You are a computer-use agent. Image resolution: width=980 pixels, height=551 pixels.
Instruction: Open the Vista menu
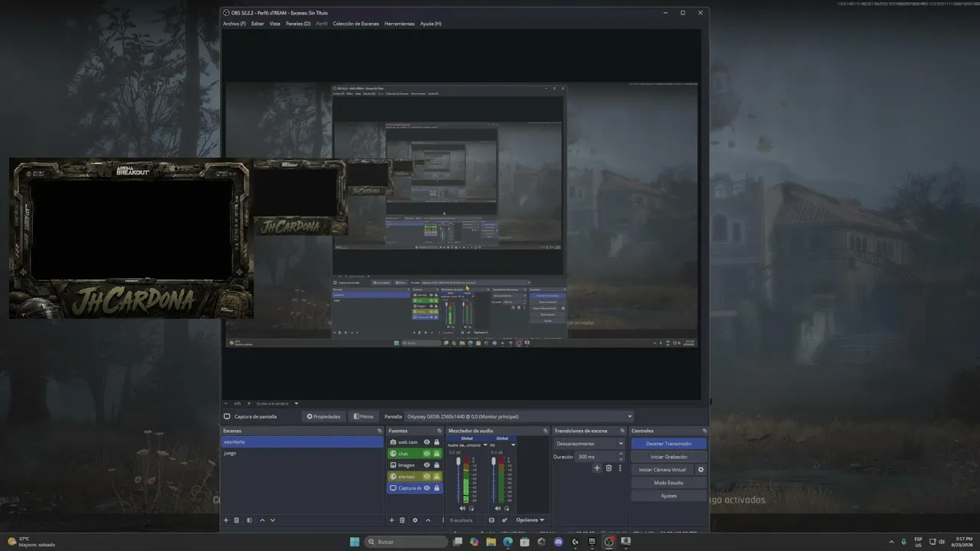click(275, 24)
